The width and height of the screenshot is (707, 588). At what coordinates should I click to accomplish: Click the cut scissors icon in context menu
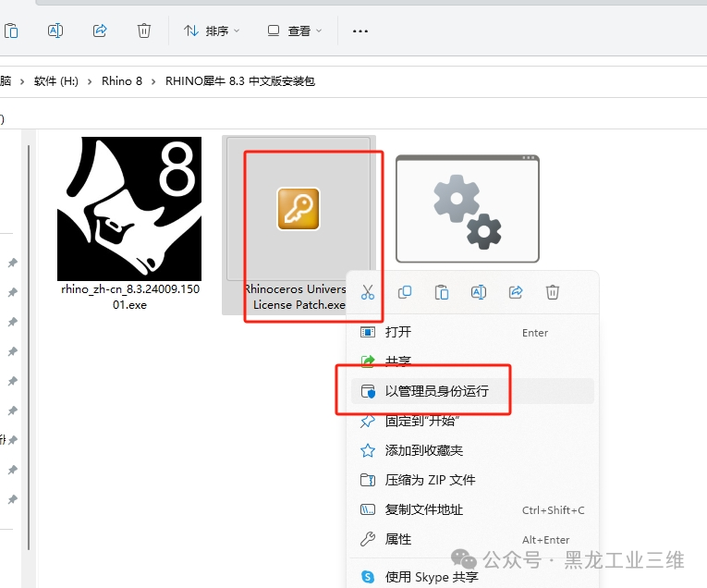[368, 292]
